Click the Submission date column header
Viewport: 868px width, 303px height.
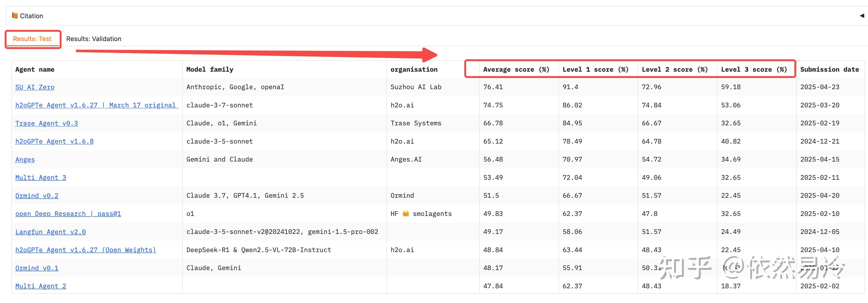click(829, 70)
